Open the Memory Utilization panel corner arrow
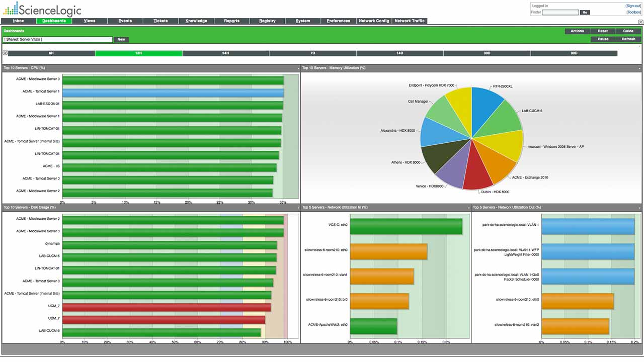The width and height of the screenshot is (644, 362). pos(639,68)
